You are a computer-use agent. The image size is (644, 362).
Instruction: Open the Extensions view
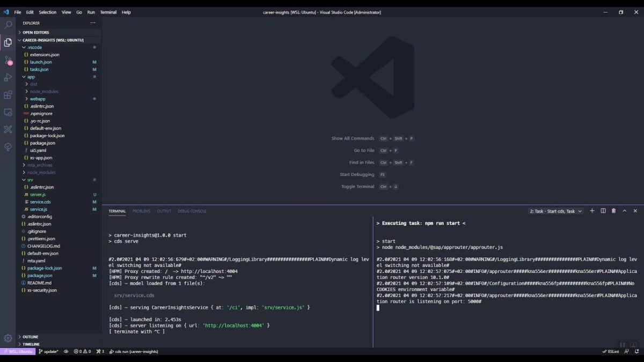coord(8,95)
